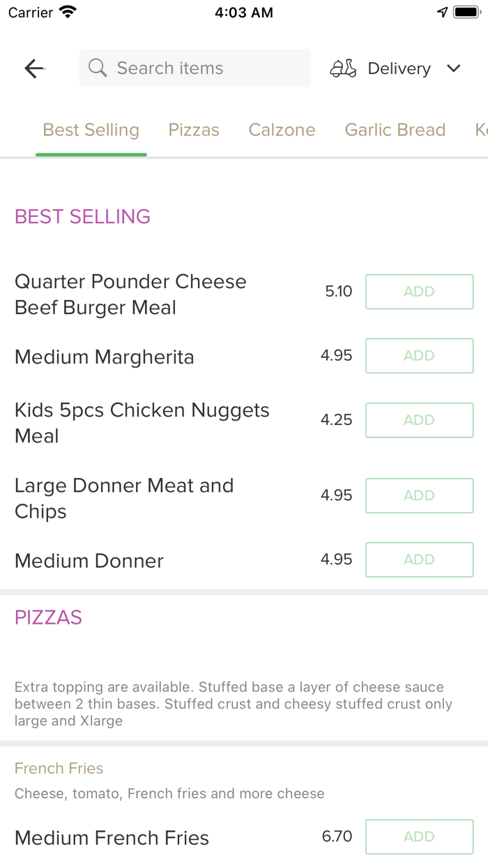Select the Large Donner Meat and Chips item
The width and height of the screenshot is (488, 868).
(x=124, y=497)
